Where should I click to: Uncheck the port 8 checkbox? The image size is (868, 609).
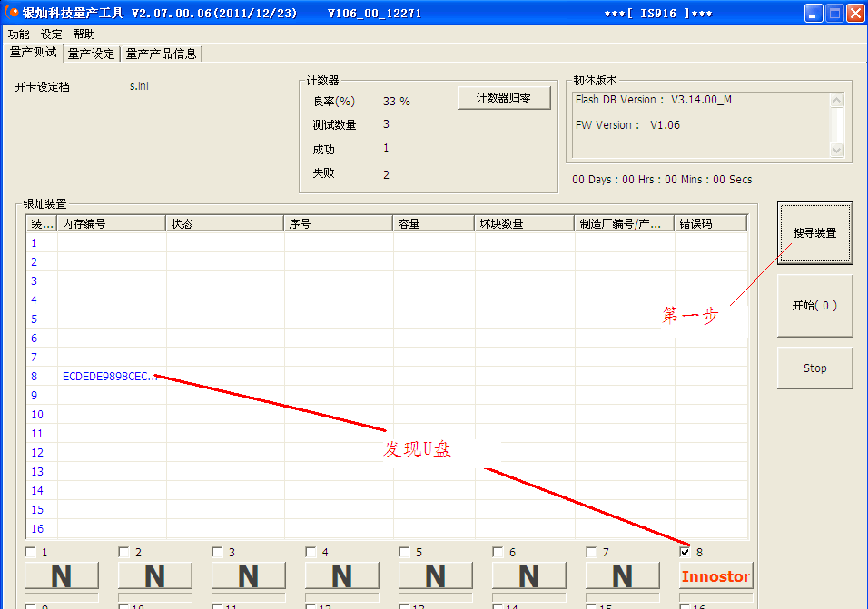click(686, 552)
